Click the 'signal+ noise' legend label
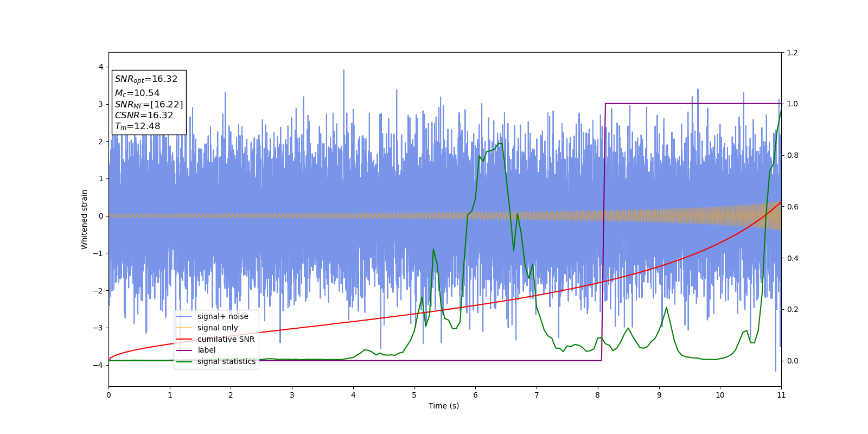Screen dimensions: 868x434 [x=223, y=317]
